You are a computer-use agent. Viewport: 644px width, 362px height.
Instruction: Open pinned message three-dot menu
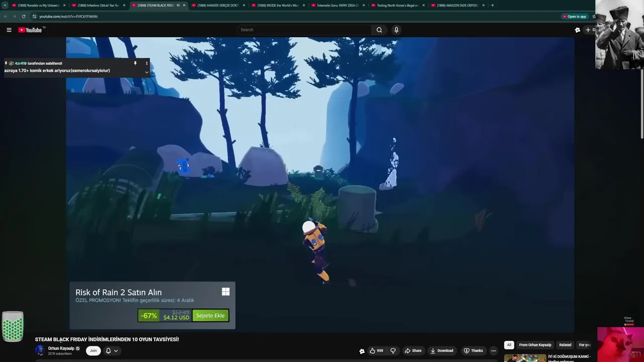tap(147, 63)
